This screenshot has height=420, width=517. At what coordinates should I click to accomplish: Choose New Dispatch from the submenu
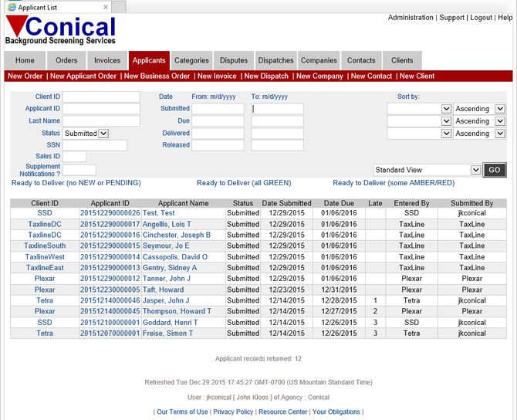tap(266, 76)
